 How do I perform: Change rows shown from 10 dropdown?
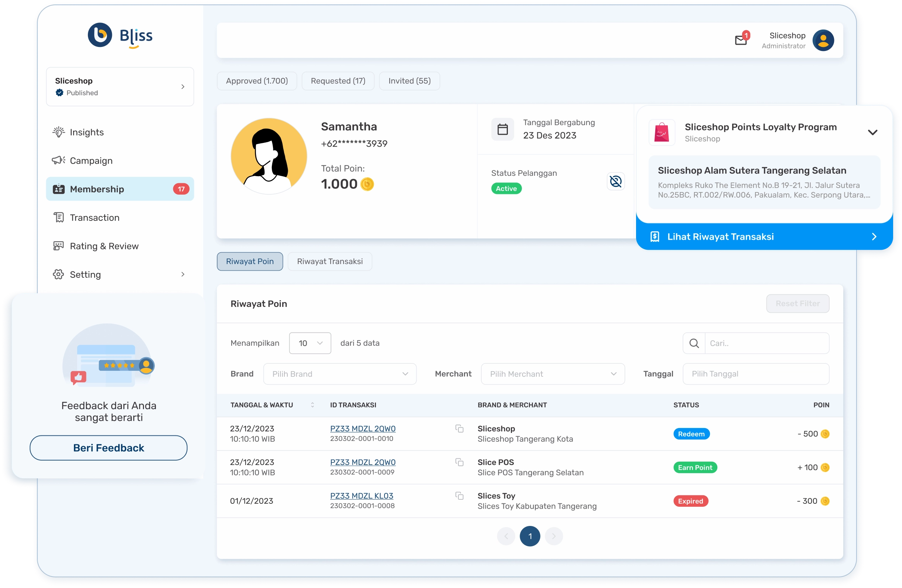[x=310, y=343]
